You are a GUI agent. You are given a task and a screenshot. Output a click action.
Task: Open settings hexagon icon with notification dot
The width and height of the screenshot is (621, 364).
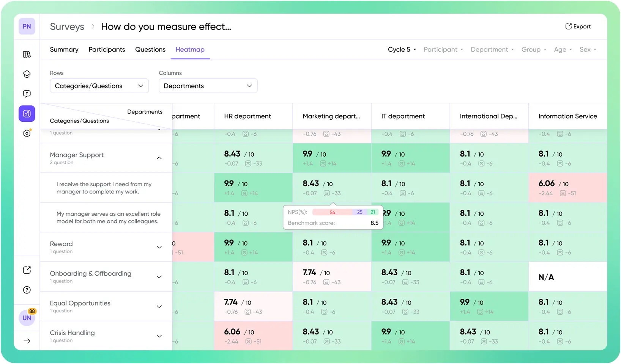pyautogui.click(x=27, y=133)
